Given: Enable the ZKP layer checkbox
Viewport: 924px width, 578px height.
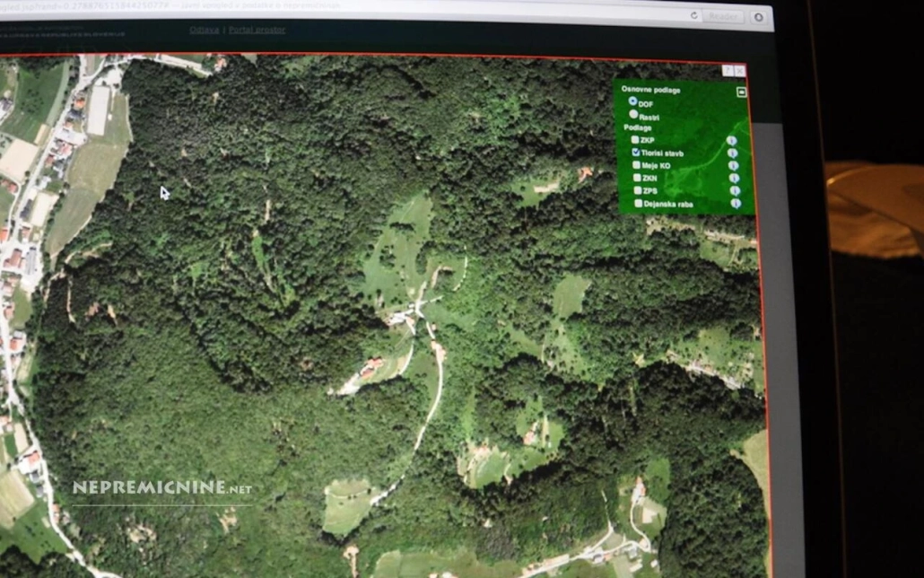Looking at the screenshot, I should click(635, 140).
